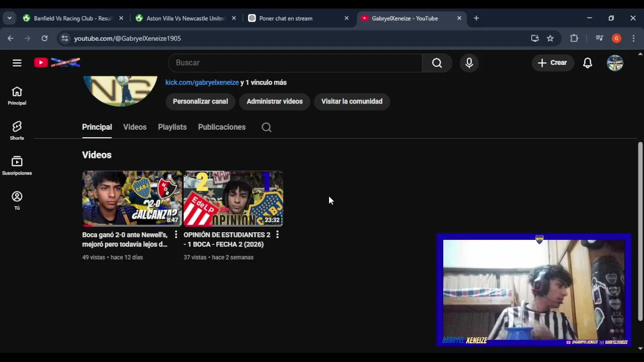
Task: Open the Tú section in sidebar
Action: 17,201
